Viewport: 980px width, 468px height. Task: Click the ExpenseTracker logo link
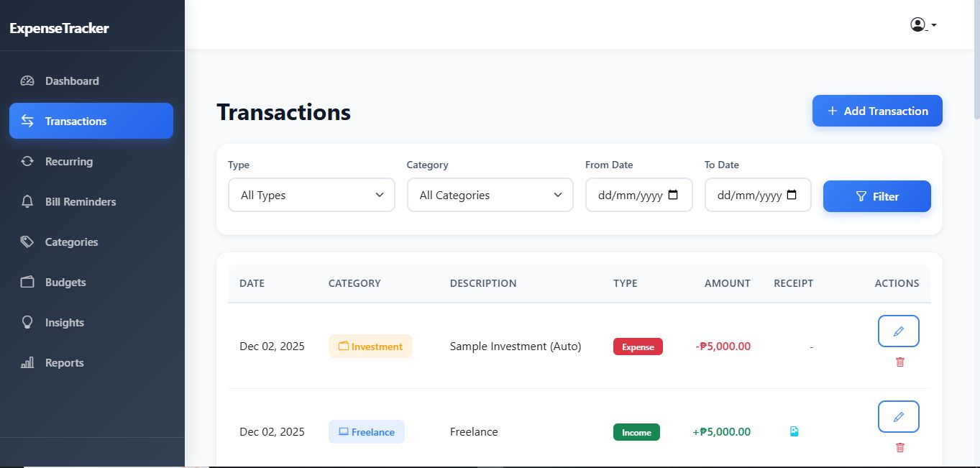pos(59,29)
